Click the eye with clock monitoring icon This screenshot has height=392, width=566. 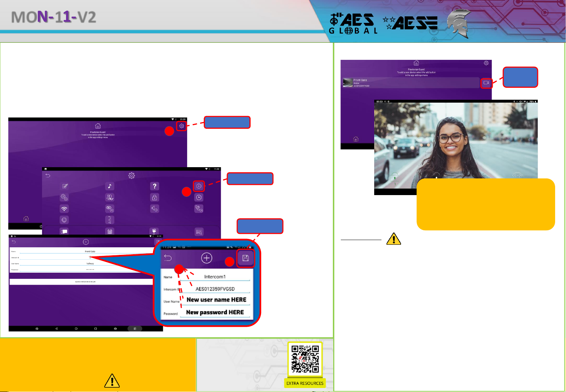click(110, 209)
